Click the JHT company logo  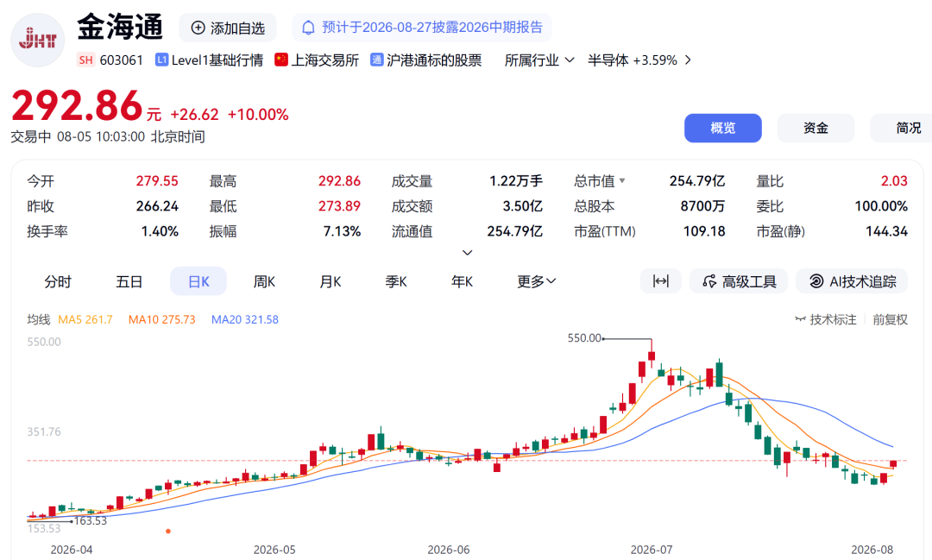37,41
